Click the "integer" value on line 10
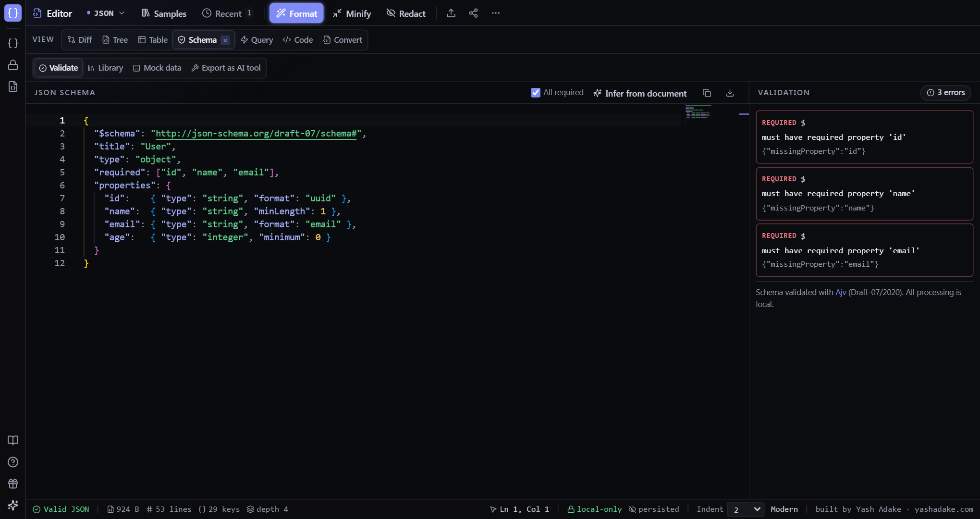The height and width of the screenshot is (519, 980). [x=225, y=237]
